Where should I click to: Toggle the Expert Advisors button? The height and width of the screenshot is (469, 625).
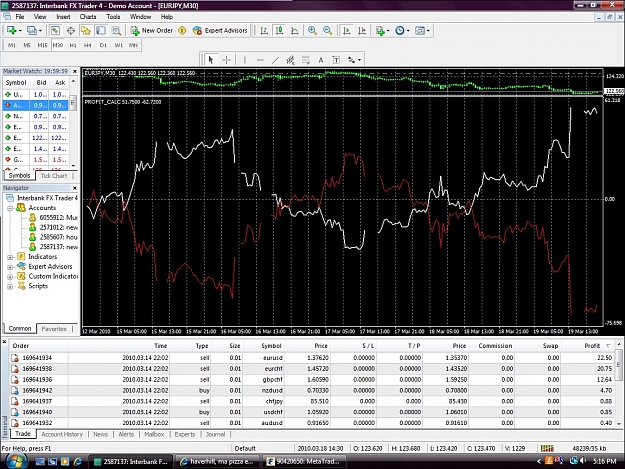(x=220, y=31)
